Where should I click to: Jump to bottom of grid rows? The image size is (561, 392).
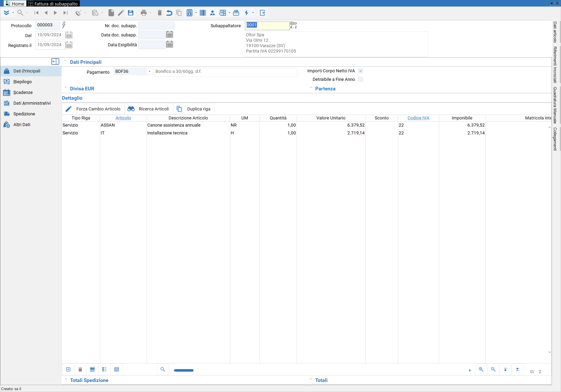pyautogui.click(x=517, y=369)
